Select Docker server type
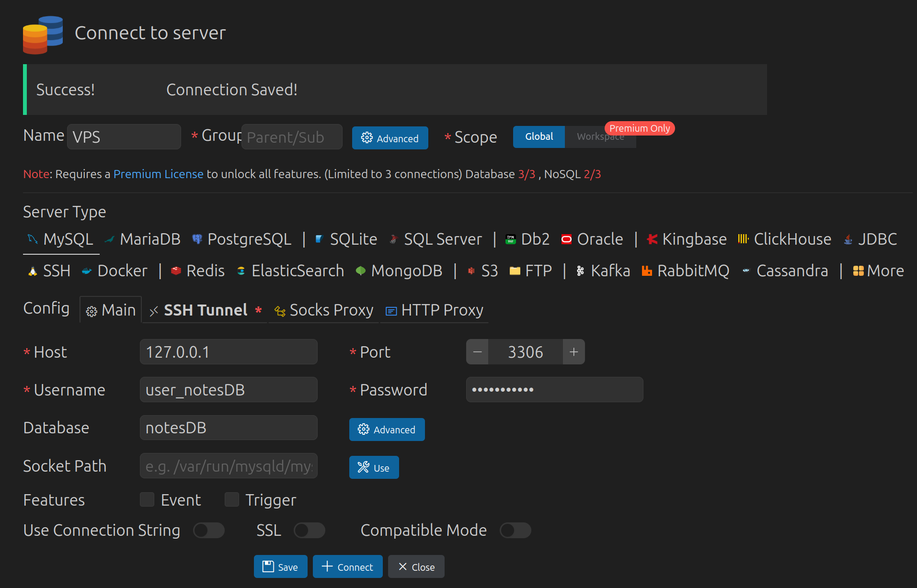Viewport: 917px width, 588px height. point(115,271)
